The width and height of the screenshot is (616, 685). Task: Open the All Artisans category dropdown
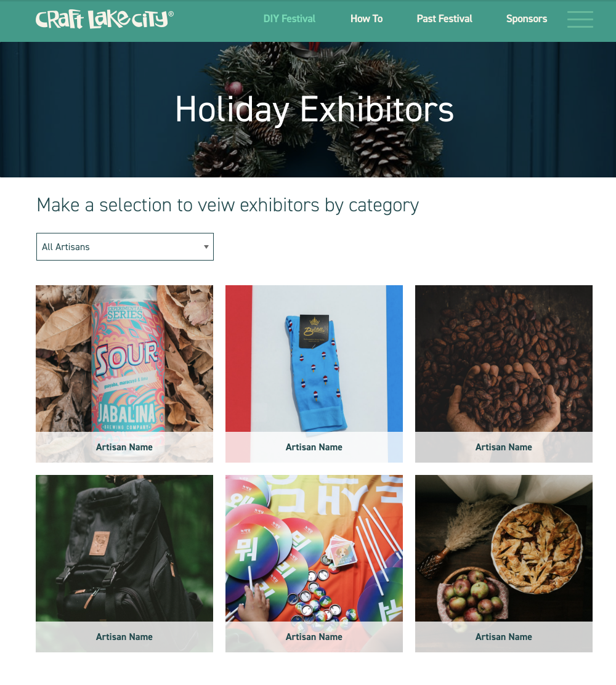(x=125, y=247)
